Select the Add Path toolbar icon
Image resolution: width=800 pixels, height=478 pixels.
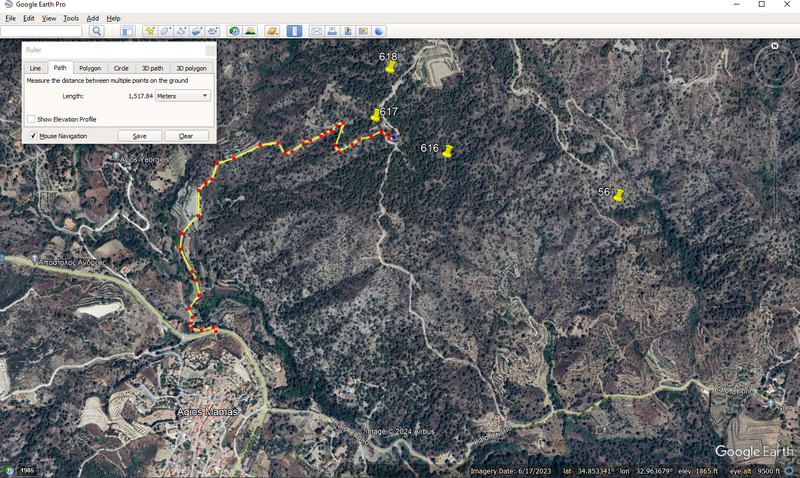pyautogui.click(x=182, y=31)
